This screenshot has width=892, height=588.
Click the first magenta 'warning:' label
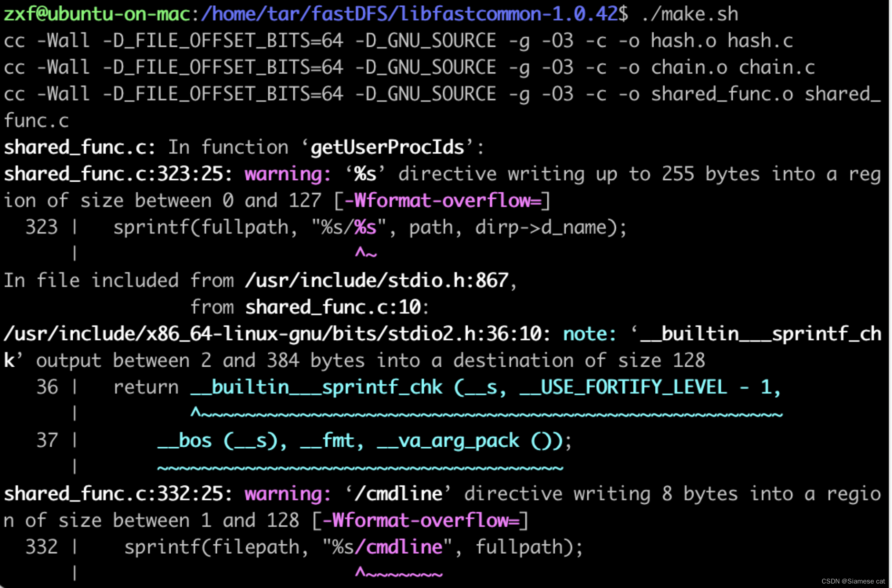[x=288, y=174]
